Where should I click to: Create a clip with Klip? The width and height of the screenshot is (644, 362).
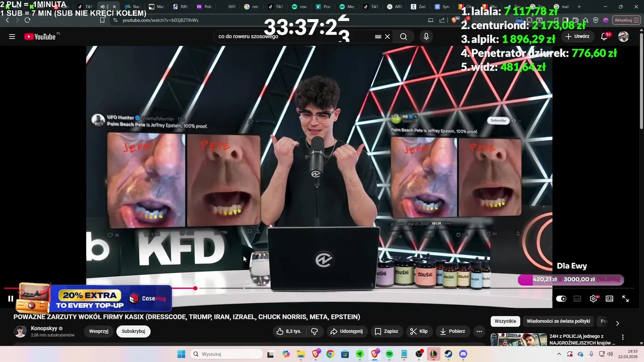click(x=419, y=331)
